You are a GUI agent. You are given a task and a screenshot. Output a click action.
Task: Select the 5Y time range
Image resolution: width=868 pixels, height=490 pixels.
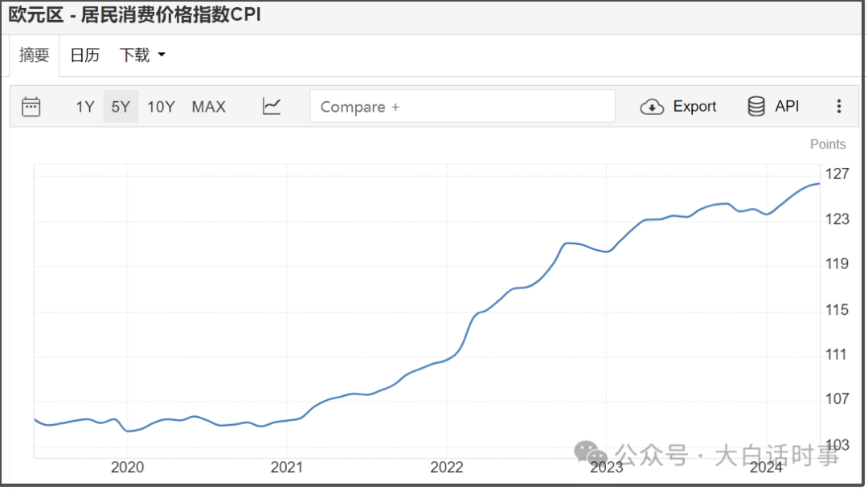(121, 107)
